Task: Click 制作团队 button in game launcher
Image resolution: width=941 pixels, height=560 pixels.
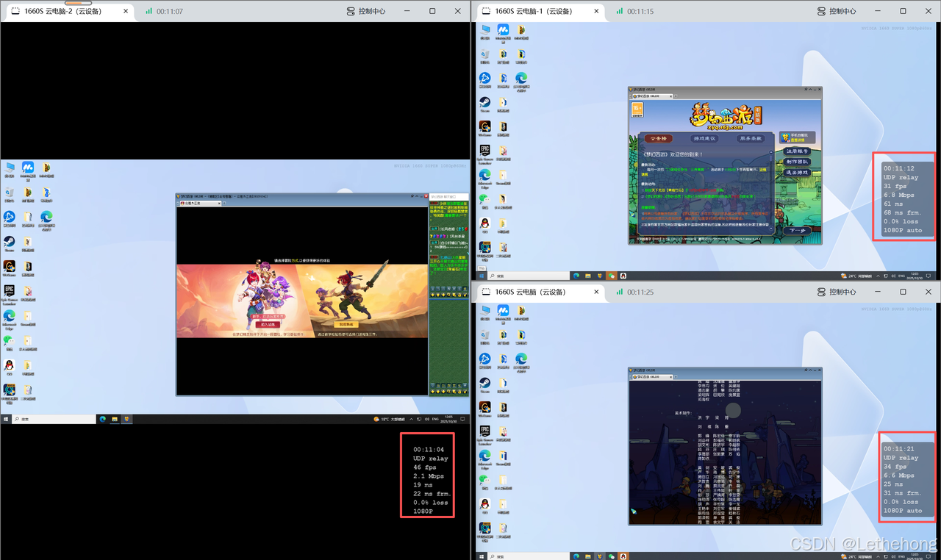Action: coord(797,162)
